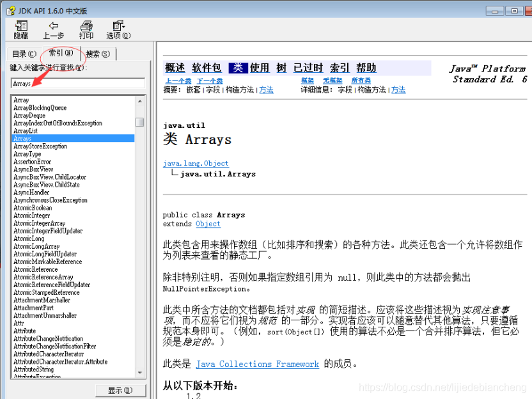Select ArrayType in the index list

(x=27, y=154)
